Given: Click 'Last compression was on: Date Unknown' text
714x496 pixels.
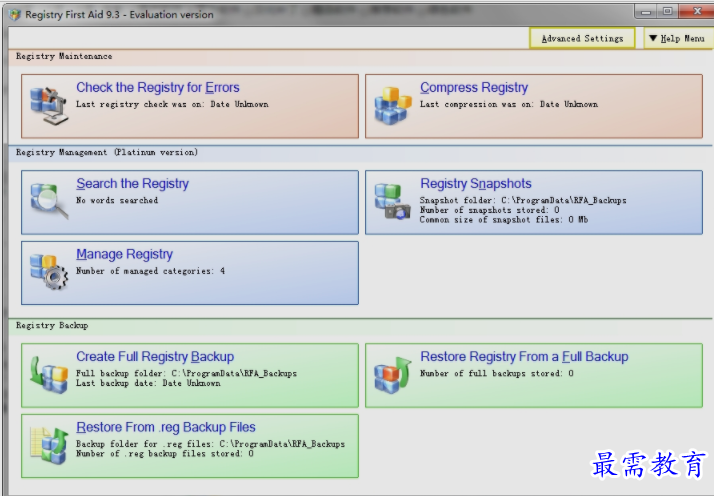Looking at the screenshot, I should (x=509, y=104).
